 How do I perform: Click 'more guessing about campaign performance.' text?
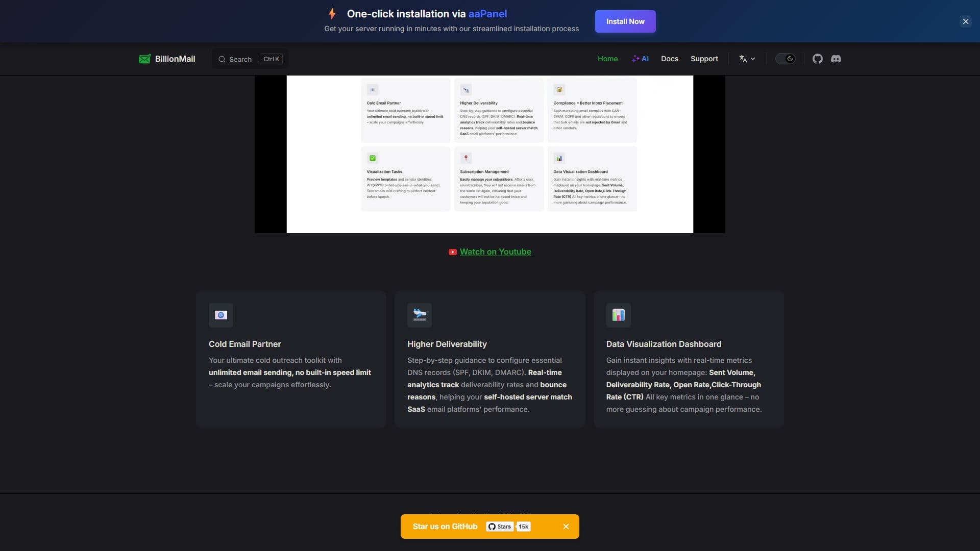pyautogui.click(x=684, y=409)
